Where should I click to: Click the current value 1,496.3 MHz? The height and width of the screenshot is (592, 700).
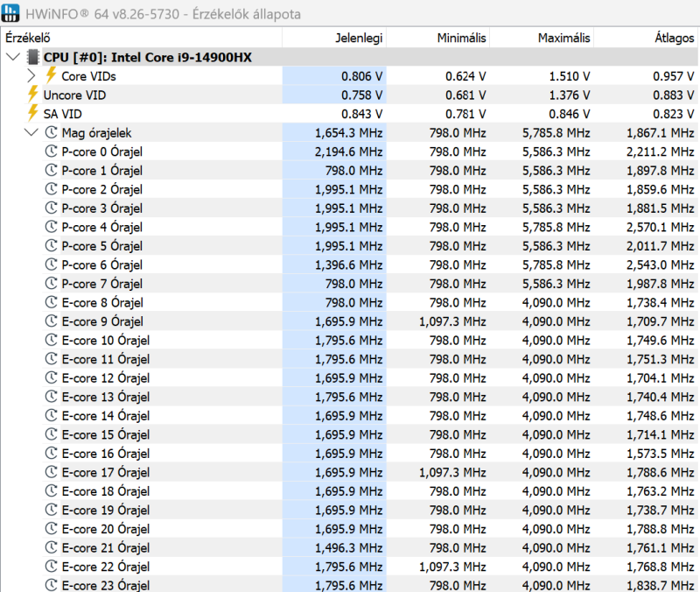point(348,548)
